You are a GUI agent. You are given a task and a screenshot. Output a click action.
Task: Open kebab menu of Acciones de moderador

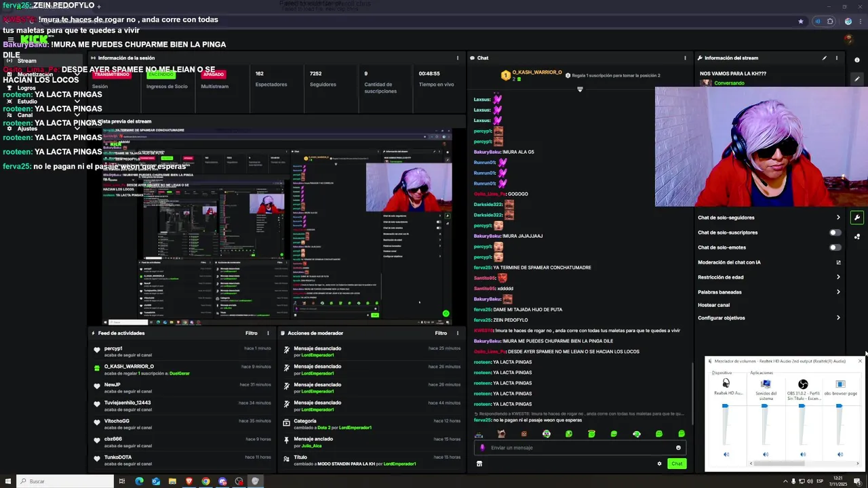pos(458,333)
